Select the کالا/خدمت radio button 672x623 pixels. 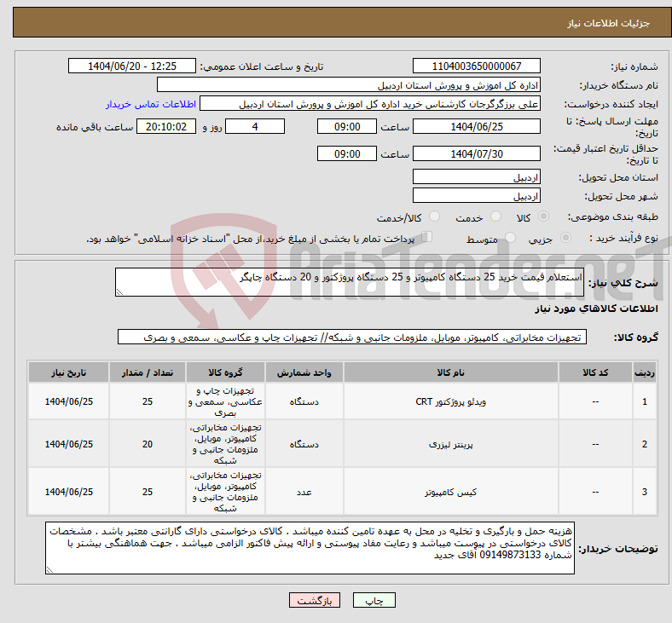(x=435, y=216)
